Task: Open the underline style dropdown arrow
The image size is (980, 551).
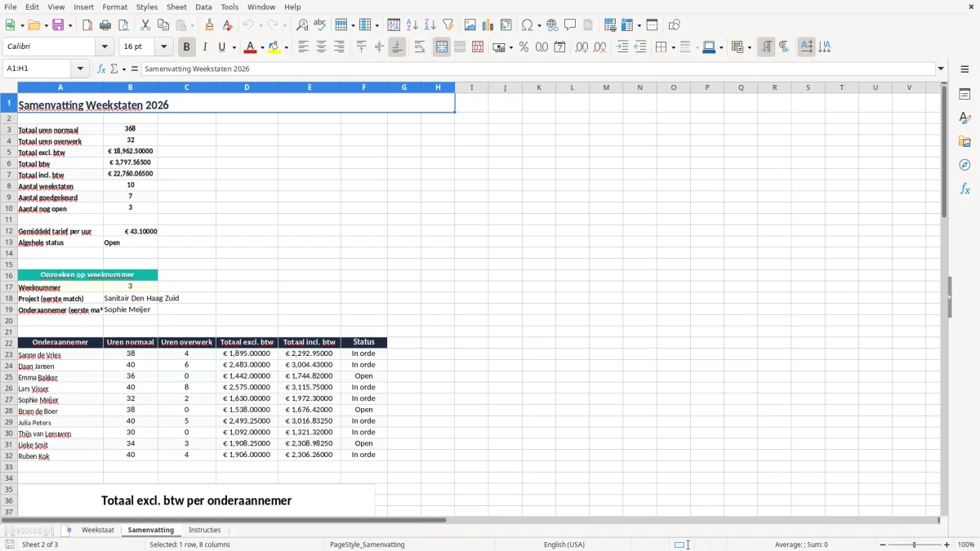Action: [x=234, y=47]
